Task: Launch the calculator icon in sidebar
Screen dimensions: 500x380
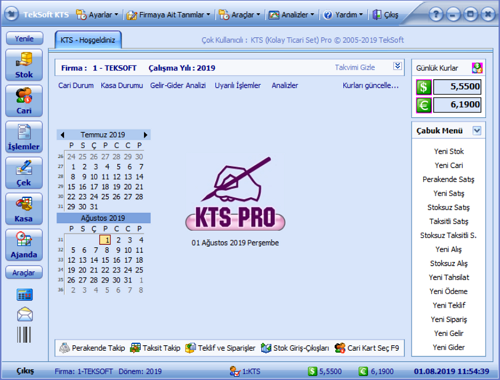Action: pos(25,295)
